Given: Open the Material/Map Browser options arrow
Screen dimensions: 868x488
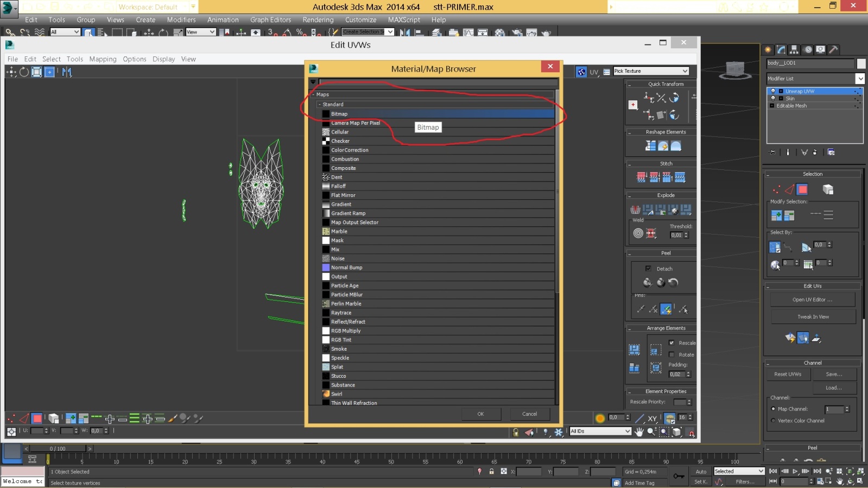Looking at the screenshot, I should pos(313,82).
